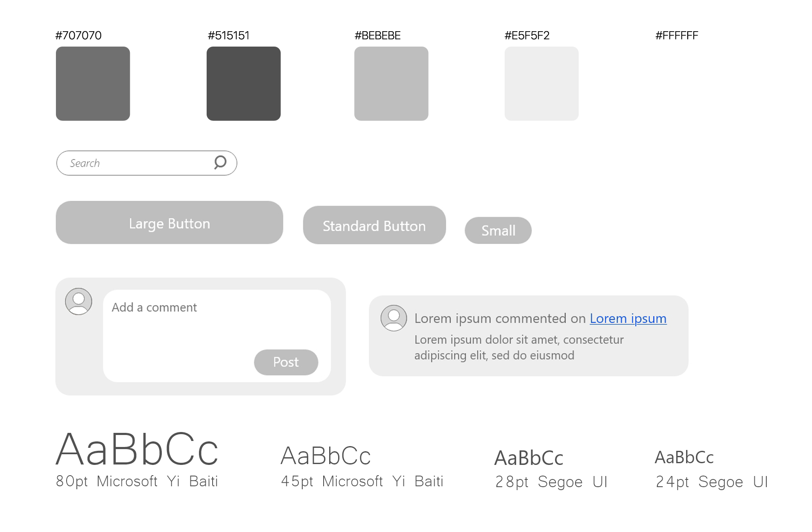This screenshot has width=812, height=532.
Task: Select the 24pt Segoe UI AaBbCc sample
Action: (684, 457)
